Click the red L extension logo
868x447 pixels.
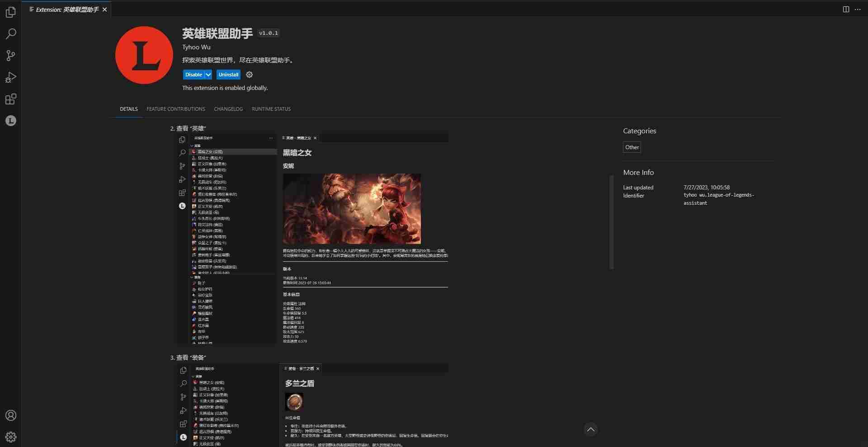click(x=144, y=55)
